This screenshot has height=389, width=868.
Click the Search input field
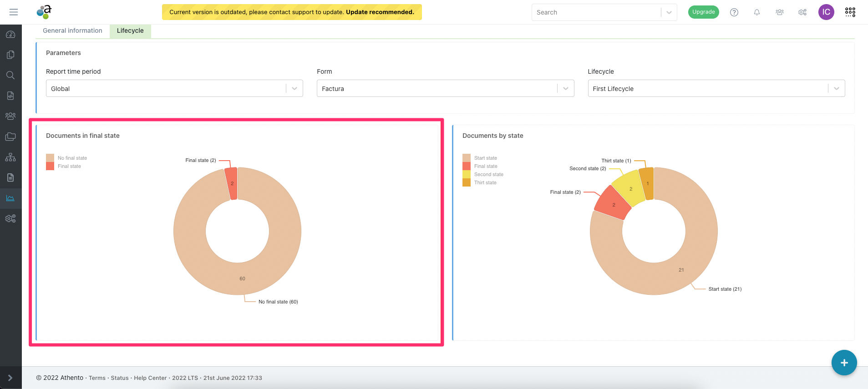[x=596, y=12]
